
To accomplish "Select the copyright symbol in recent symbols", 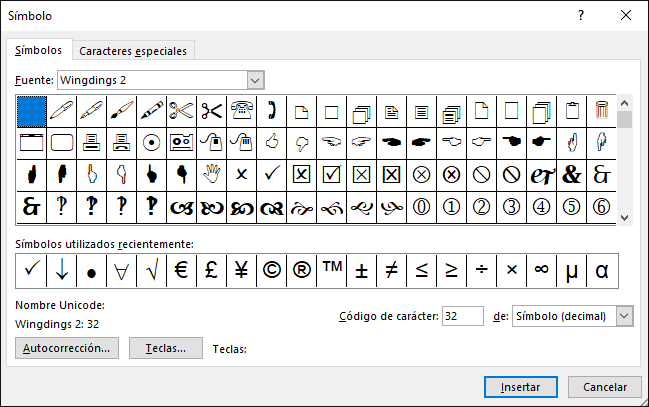I will (272, 270).
